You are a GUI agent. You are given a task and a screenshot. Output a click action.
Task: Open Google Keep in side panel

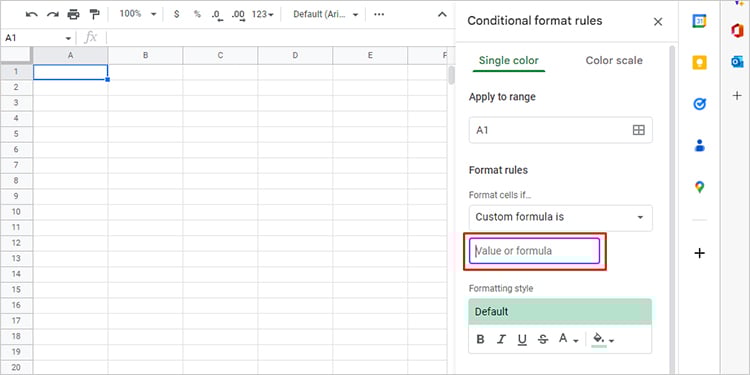(x=699, y=63)
